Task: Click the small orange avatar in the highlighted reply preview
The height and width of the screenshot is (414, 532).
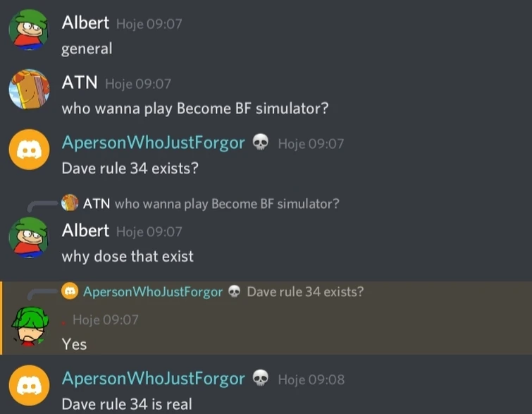Action: coord(70,291)
